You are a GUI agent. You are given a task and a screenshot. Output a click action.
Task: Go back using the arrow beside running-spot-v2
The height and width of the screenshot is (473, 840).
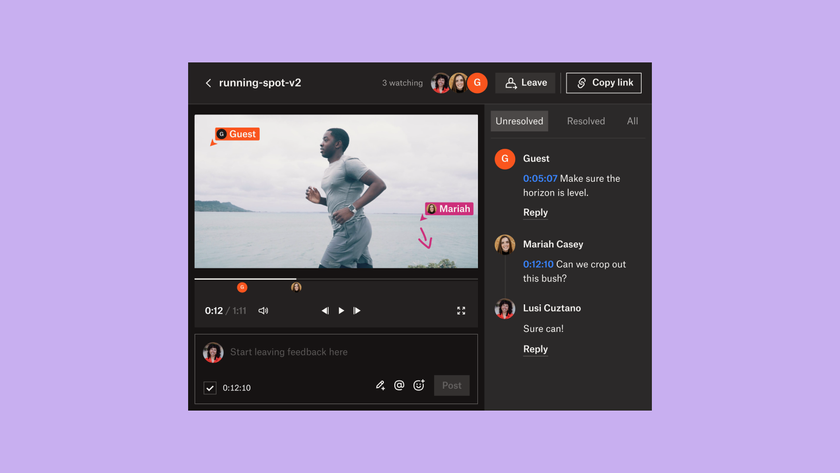point(208,83)
